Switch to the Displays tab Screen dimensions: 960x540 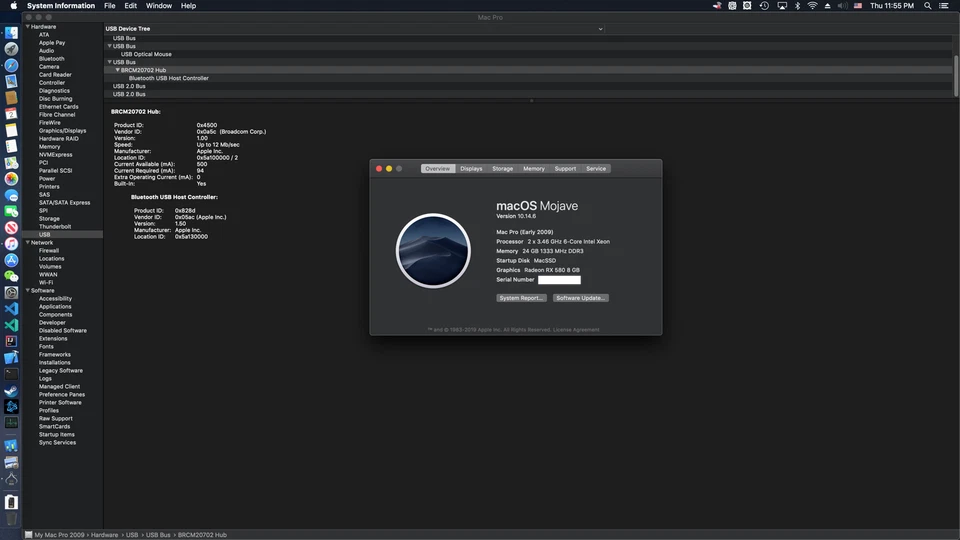pyautogui.click(x=471, y=169)
